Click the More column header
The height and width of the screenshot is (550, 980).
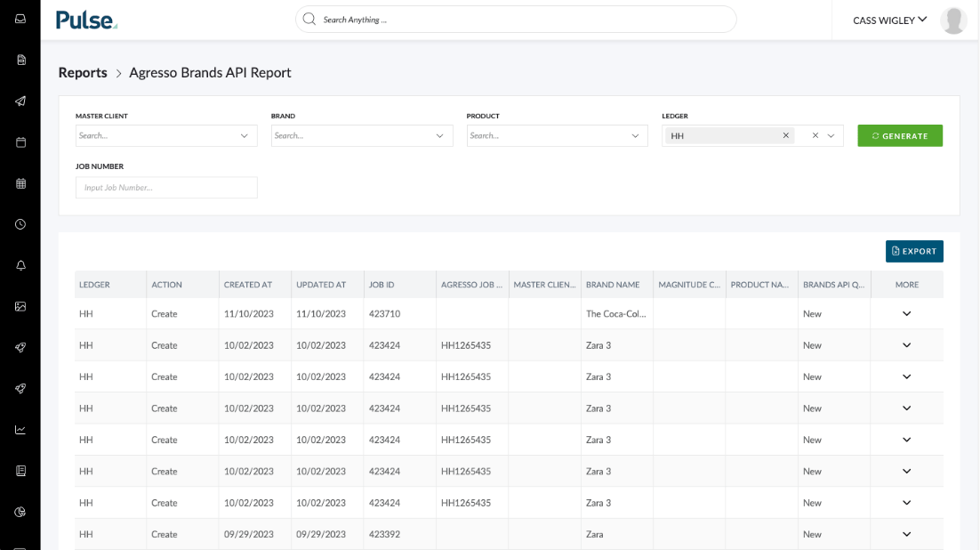pyautogui.click(x=907, y=285)
